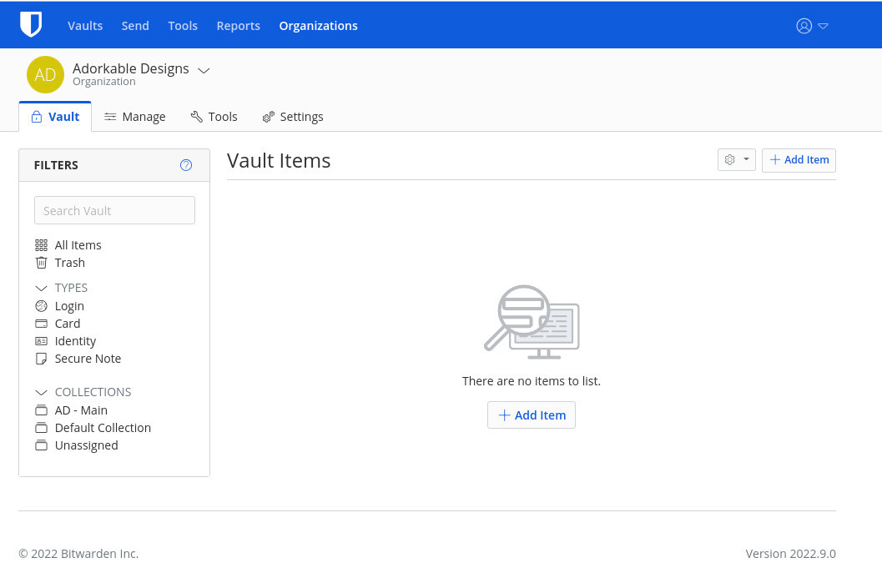
Task: Open the Trash filter
Action: point(69,263)
